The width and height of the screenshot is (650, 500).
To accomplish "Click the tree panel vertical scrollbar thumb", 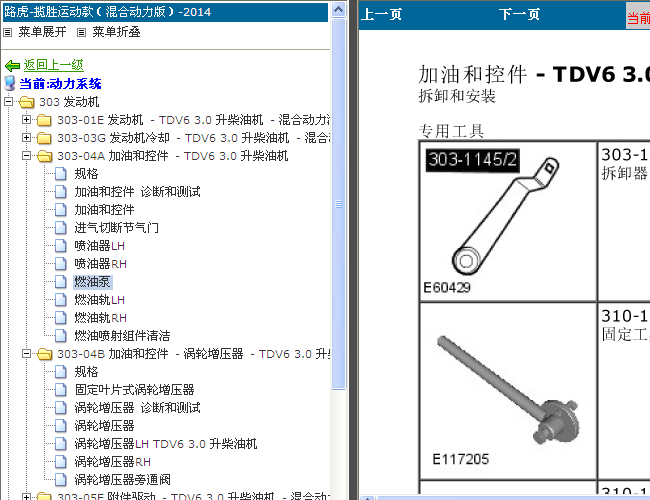I will point(338,204).
